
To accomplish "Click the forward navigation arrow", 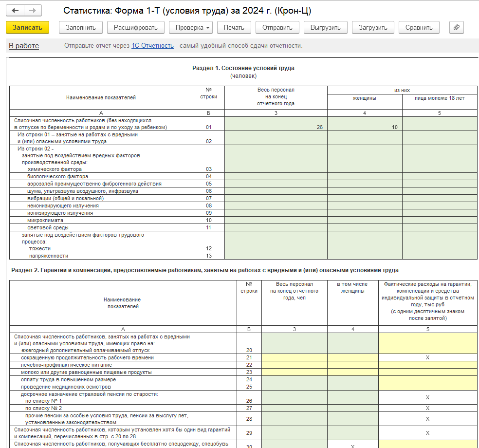I will click(x=32, y=11).
